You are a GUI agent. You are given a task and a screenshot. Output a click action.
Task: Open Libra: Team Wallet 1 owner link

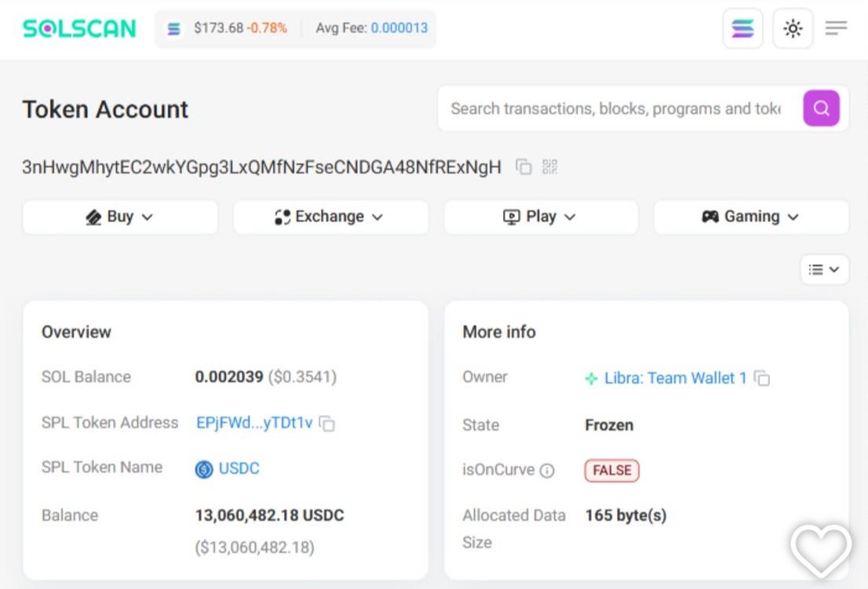tap(676, 378)
